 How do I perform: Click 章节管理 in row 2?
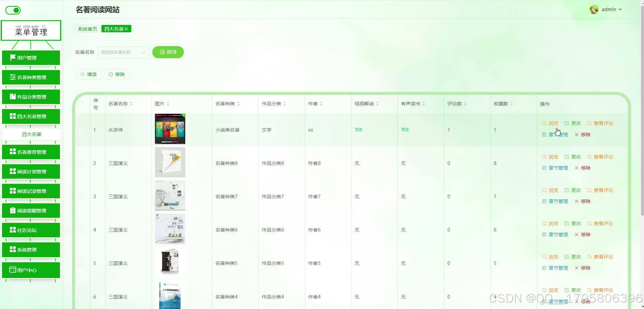coord(555,168)
